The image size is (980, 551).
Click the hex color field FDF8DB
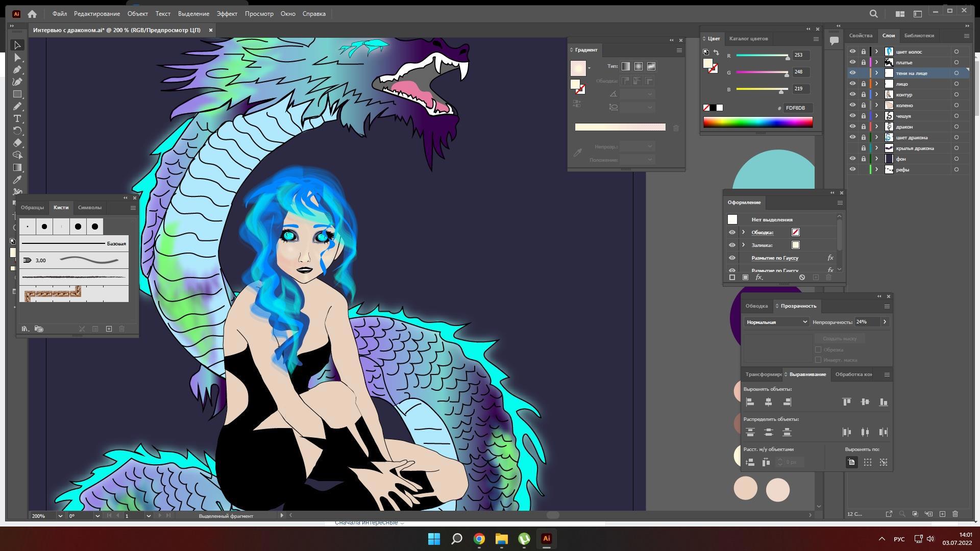(x=797, y=108)
